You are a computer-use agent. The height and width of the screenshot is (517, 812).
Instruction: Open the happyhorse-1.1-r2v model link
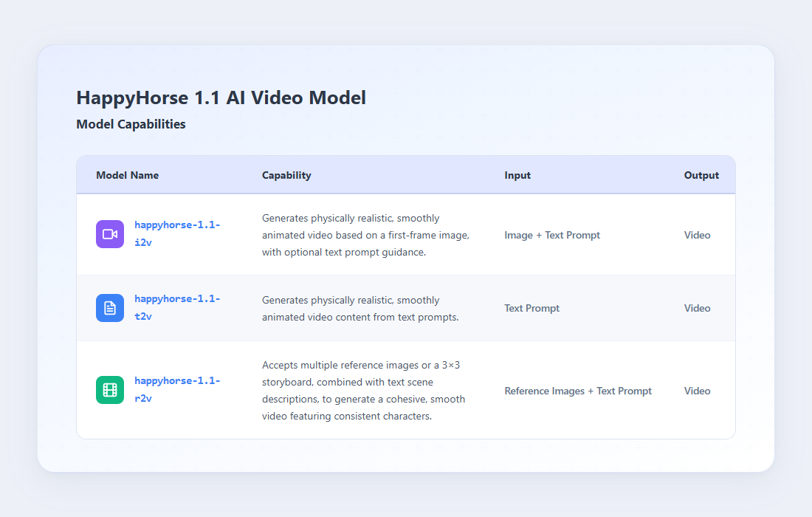pyautogui.click(x=177, y=389)
